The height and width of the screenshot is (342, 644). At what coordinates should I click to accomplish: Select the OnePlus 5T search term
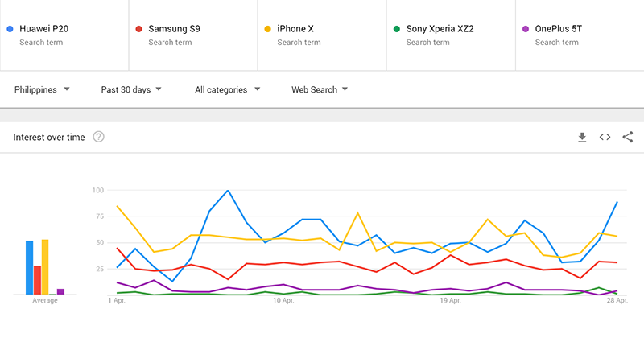(558, 29)
